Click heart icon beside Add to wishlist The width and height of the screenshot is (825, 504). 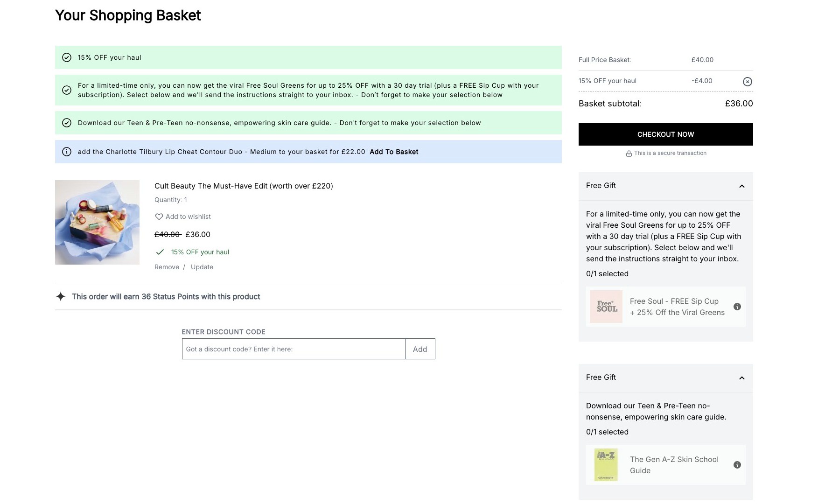coord(159,217)
